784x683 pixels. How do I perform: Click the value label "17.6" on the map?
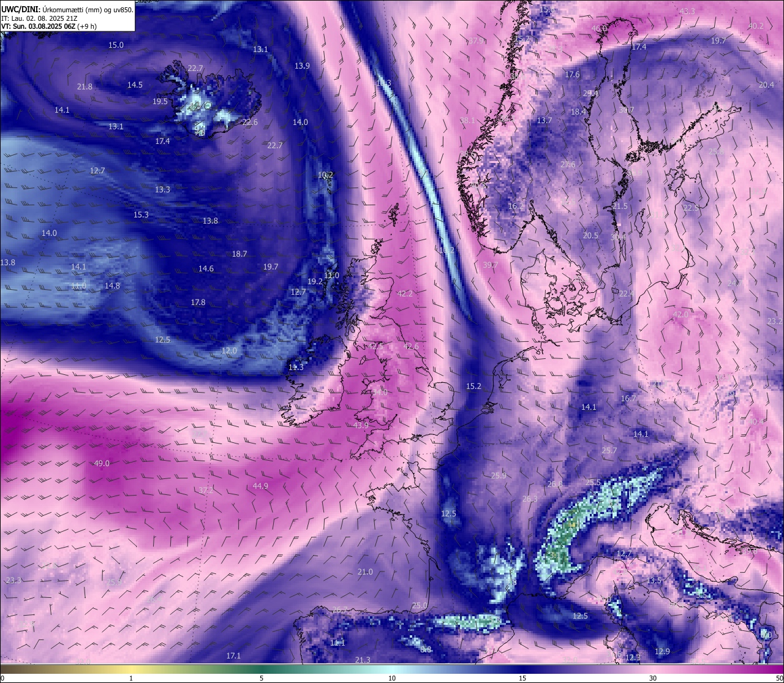pos(572,75)
